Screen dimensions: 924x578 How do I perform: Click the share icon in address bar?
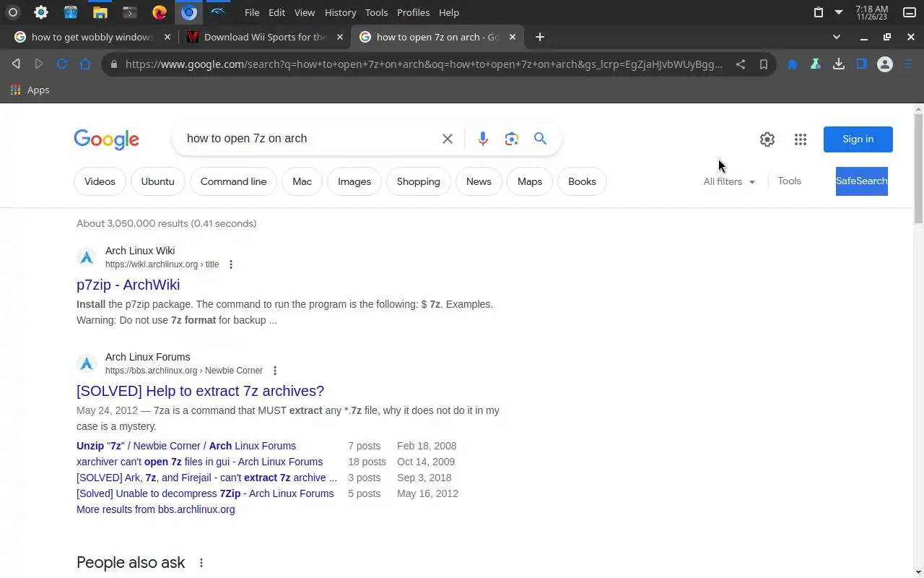click(x=741, y=64)
